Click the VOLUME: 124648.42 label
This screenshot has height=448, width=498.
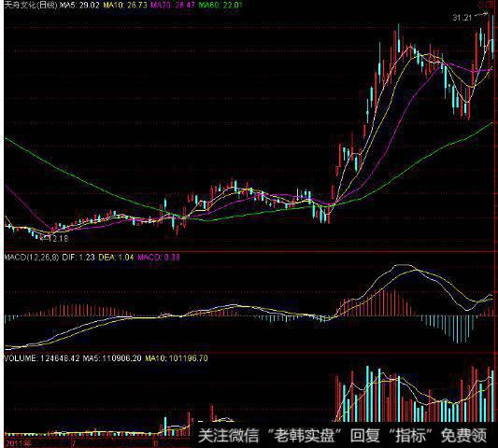pyautogui.click(x=42, y=358)
